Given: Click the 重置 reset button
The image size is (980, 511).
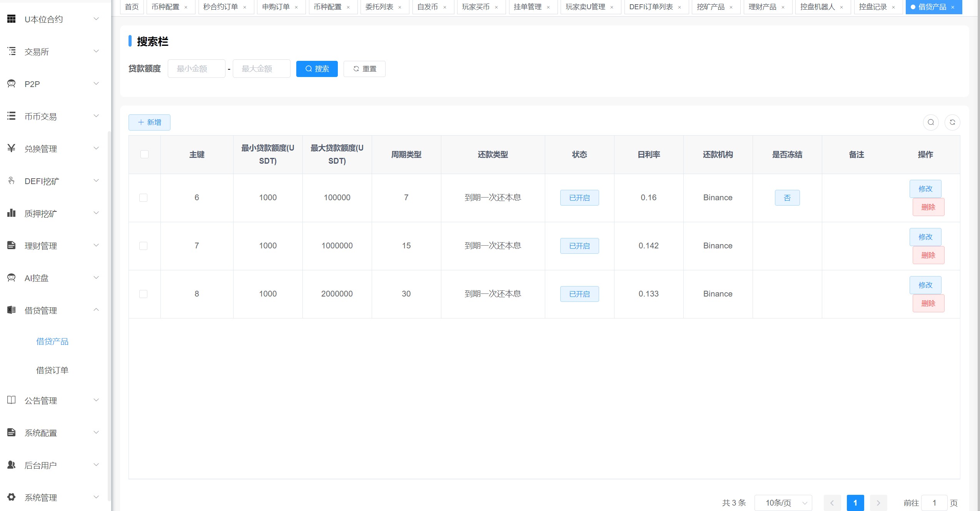Looking at the screenshot, I should point(364,69).
